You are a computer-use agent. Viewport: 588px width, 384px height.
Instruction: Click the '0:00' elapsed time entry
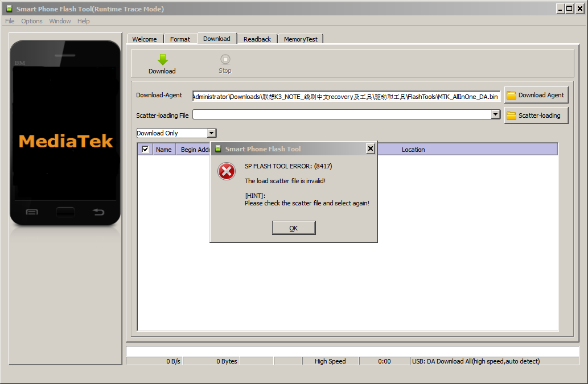[384, 361]
